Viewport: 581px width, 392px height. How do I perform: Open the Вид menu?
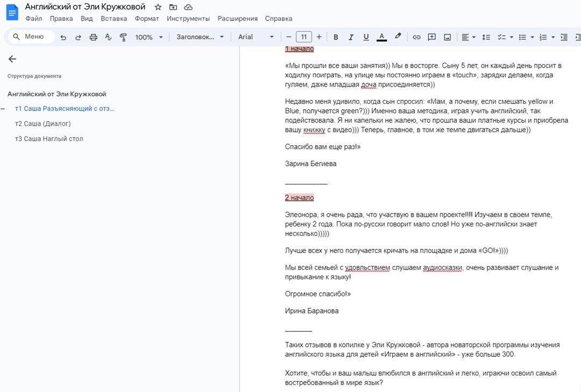(x=87, y=18)
